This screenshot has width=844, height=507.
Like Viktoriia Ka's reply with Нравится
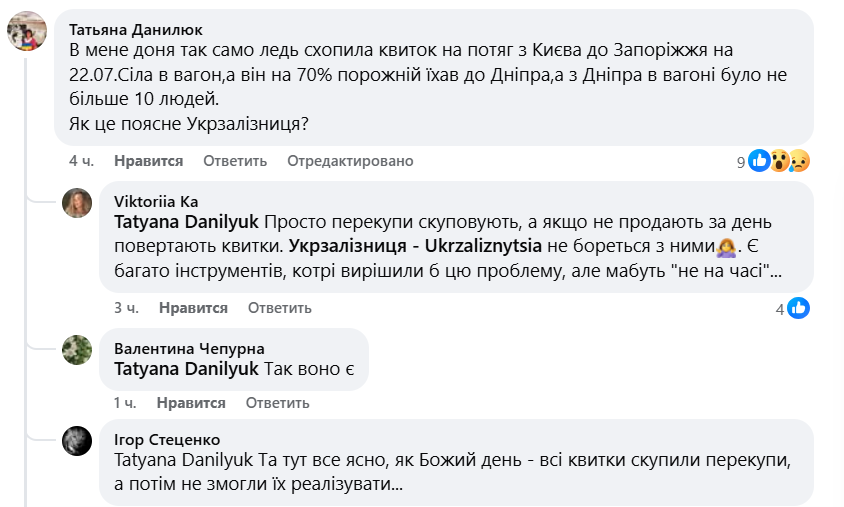click(x=193, y=308)
